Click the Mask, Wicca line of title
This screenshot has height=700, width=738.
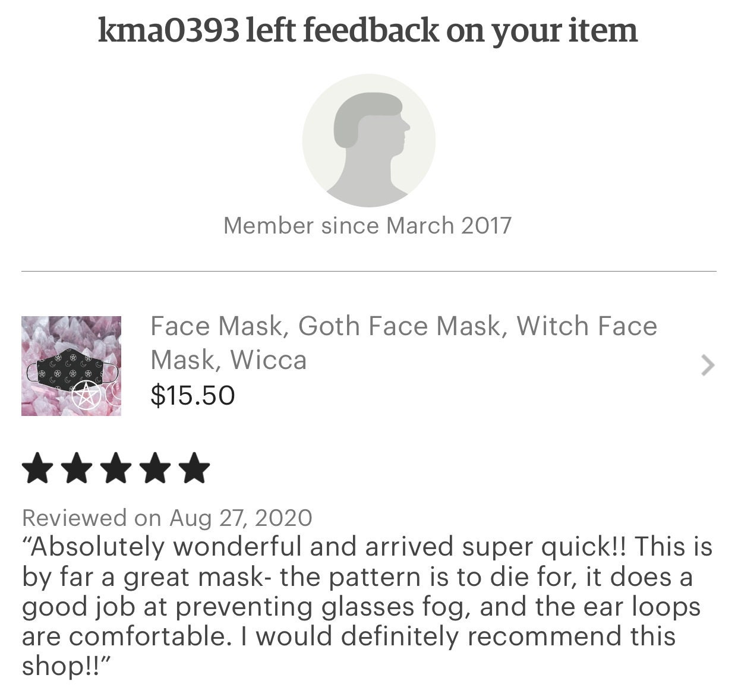[x=228, y=360]
